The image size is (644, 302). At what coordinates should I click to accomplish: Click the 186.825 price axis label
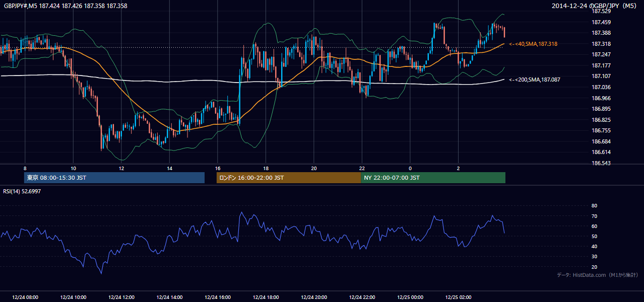point(601,120)
